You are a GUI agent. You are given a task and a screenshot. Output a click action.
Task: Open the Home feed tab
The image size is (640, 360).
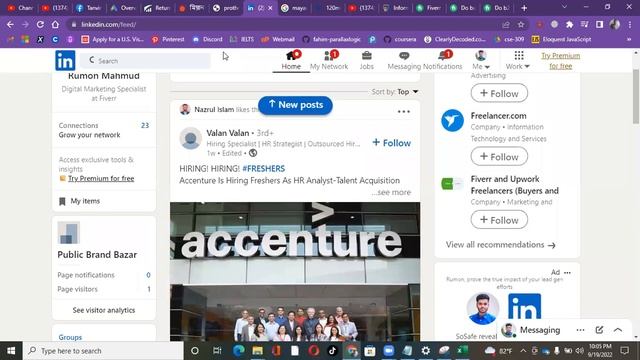tap(291, 60)
